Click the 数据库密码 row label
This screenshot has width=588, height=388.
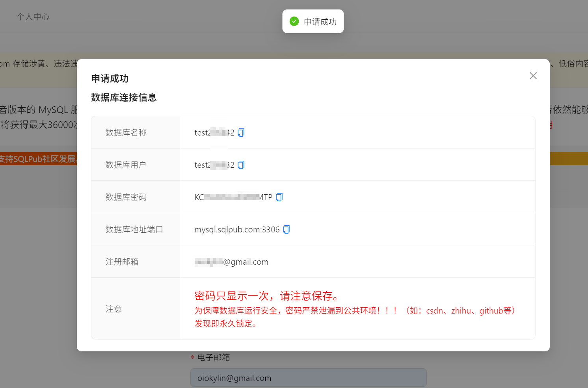pyautogui.click(x=126, y=197)
